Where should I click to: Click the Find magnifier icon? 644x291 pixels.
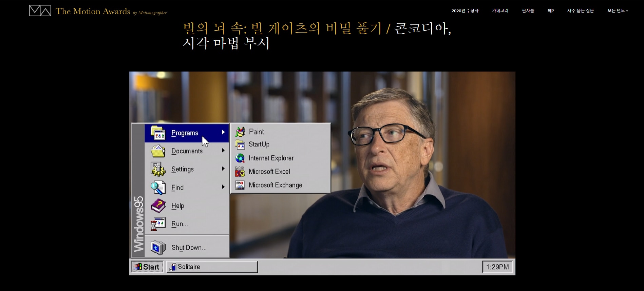[158, 188]
